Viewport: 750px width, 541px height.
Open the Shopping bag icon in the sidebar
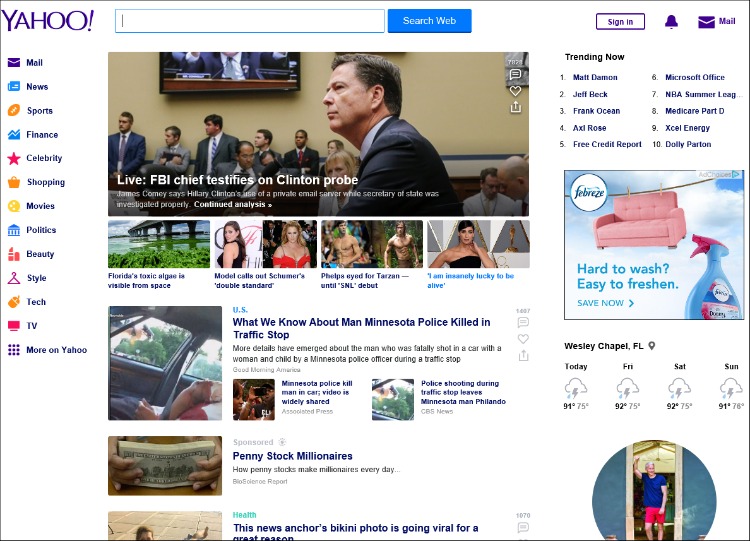(x=14, y=182)
